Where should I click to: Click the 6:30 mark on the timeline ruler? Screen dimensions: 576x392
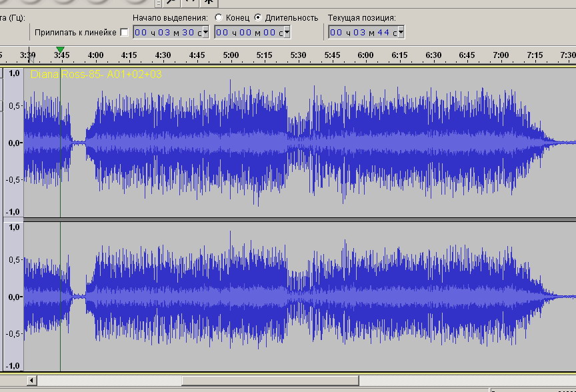433,55
